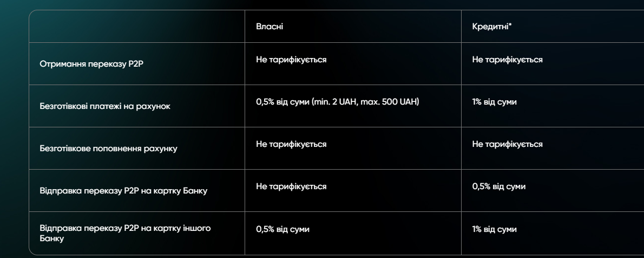Click 'Відправка переказу P2P на картку Банку' label
Image resolution: width=644 pixels, height=258 pixels.
pos(123,191)
